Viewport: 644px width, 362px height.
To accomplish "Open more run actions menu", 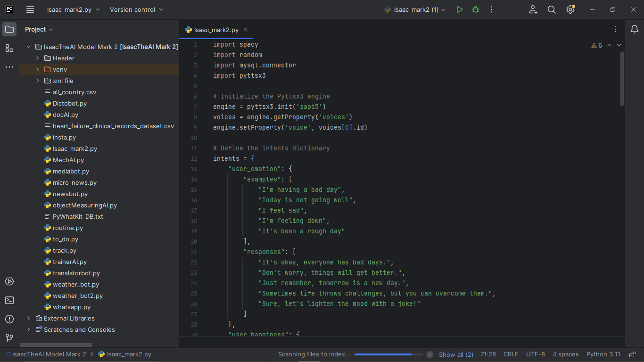I will point(492,9).
